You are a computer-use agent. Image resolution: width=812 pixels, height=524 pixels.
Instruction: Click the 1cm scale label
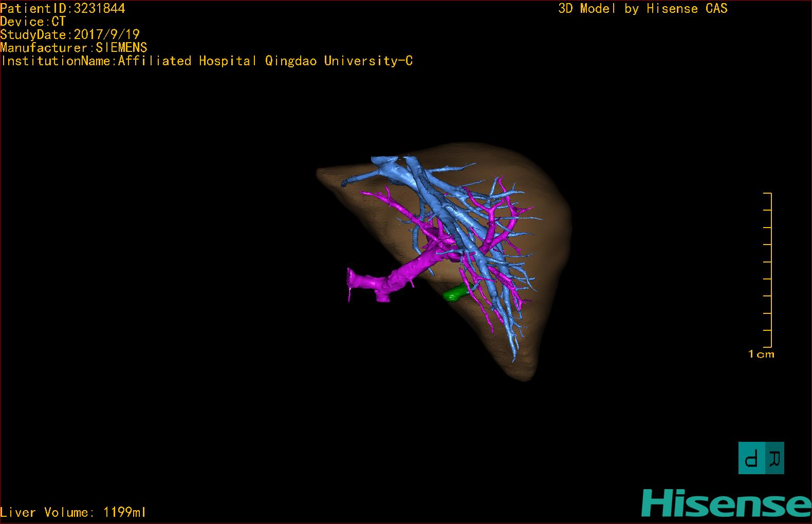761,354
